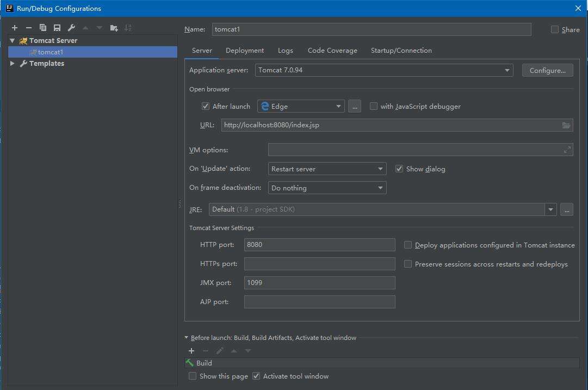Move before-launch task down

[x=248, y=351]
